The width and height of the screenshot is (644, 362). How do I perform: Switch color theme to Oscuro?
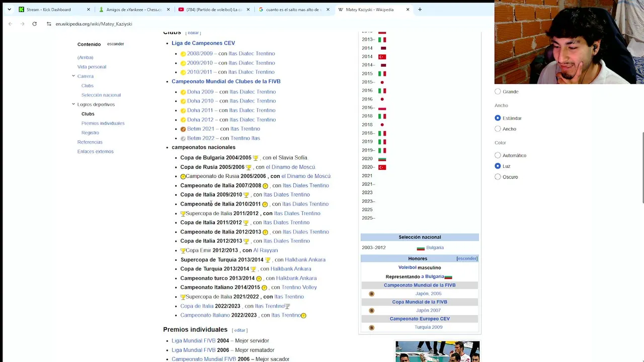click(498, 177)
